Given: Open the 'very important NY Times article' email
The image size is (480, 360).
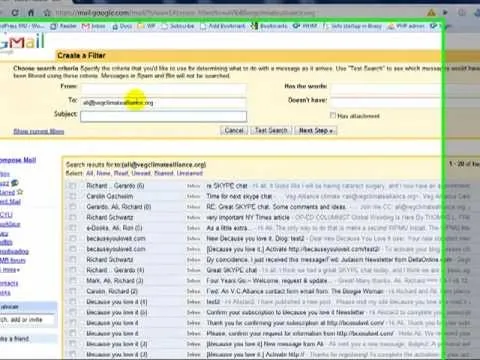Looking at the screenshot, I should [x=248, y=218].
